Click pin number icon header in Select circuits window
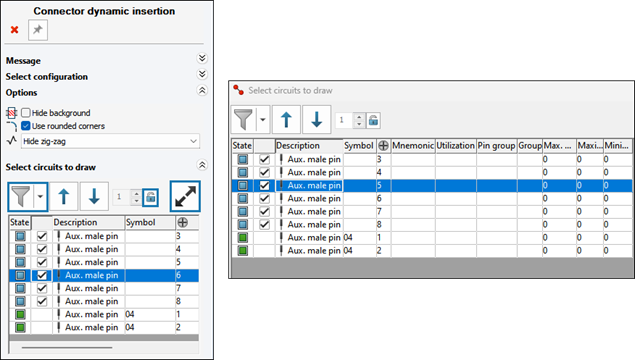The width and height of the screenshot is (635, 360). coord(383,145)
